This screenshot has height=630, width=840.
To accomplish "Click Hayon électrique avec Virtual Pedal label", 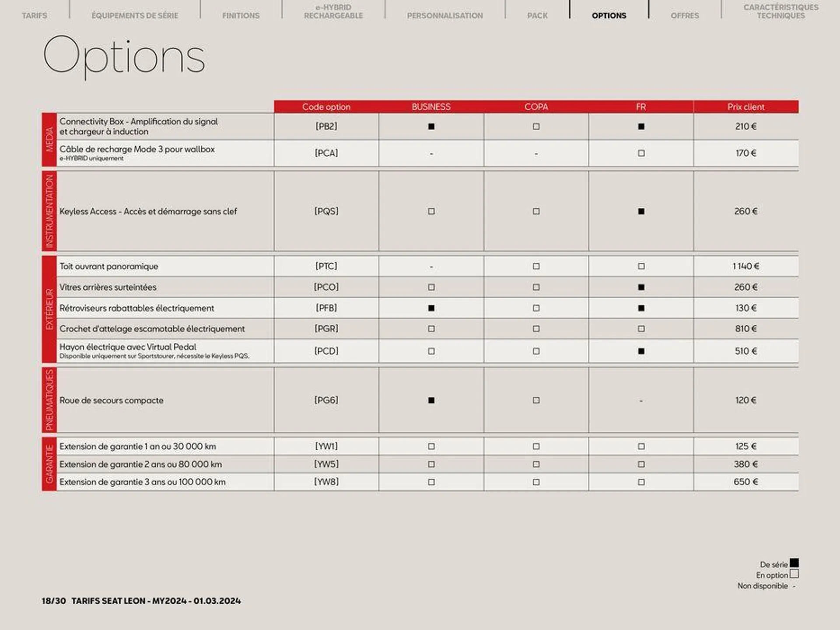I will click(128, 347).
